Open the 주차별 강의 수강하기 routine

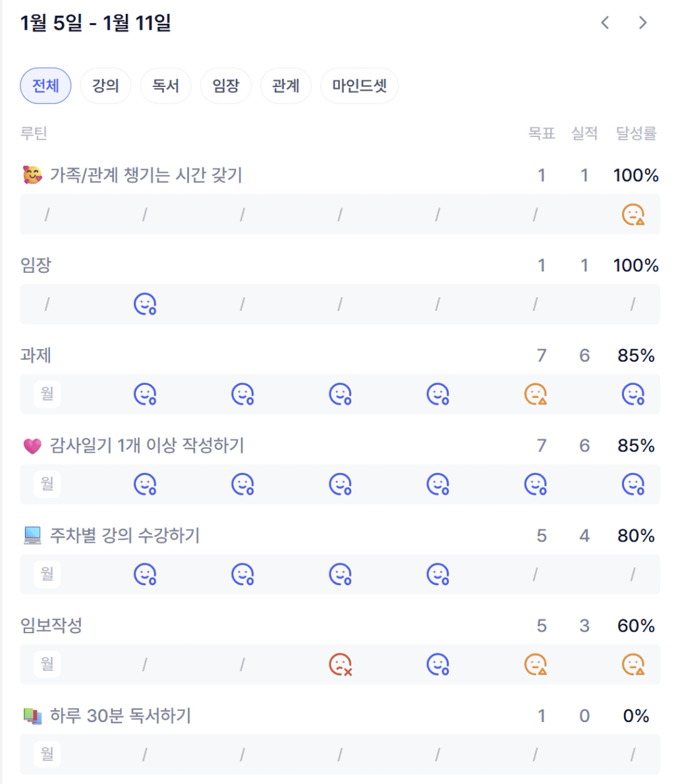point(125,536)
